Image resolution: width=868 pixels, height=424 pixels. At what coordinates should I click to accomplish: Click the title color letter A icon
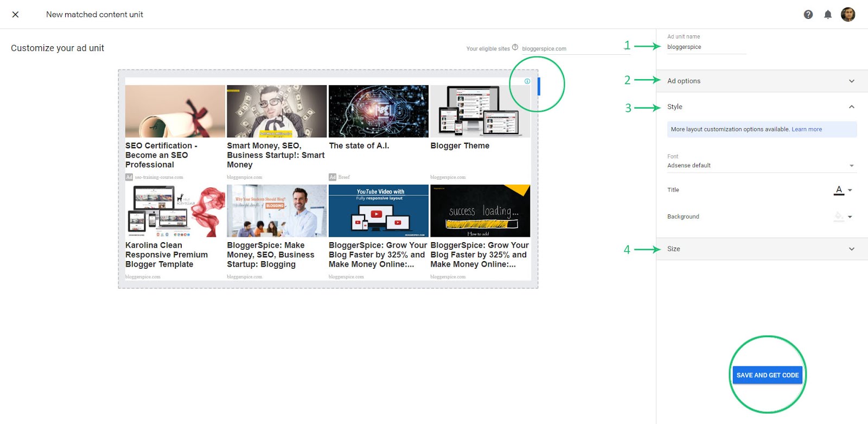[839, 190]
